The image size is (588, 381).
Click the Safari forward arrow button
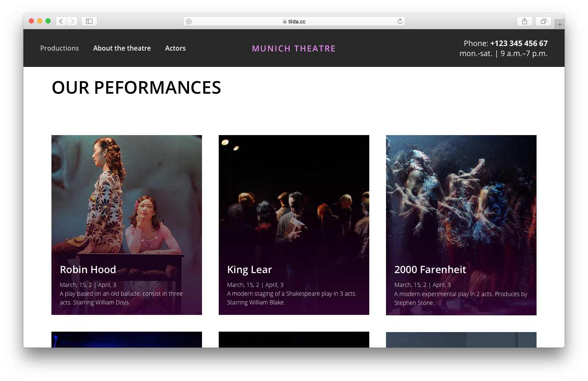[x=72, y=21]
